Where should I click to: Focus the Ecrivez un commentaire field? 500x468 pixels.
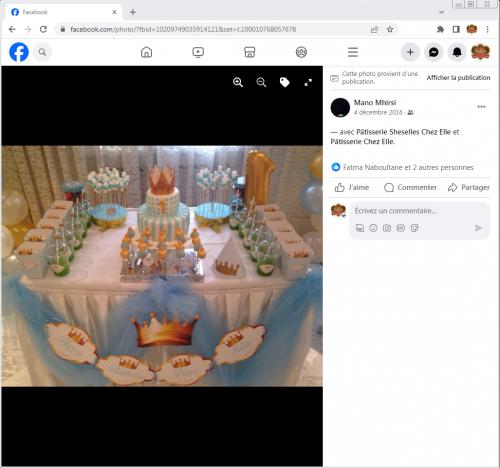tap(419, 211)
